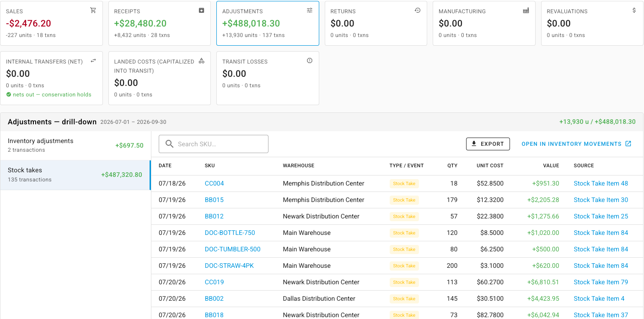This screenshot has height=319, width=644.
Task: Click the Date column header
Action: pyautogui.click(x=165, y=165)
